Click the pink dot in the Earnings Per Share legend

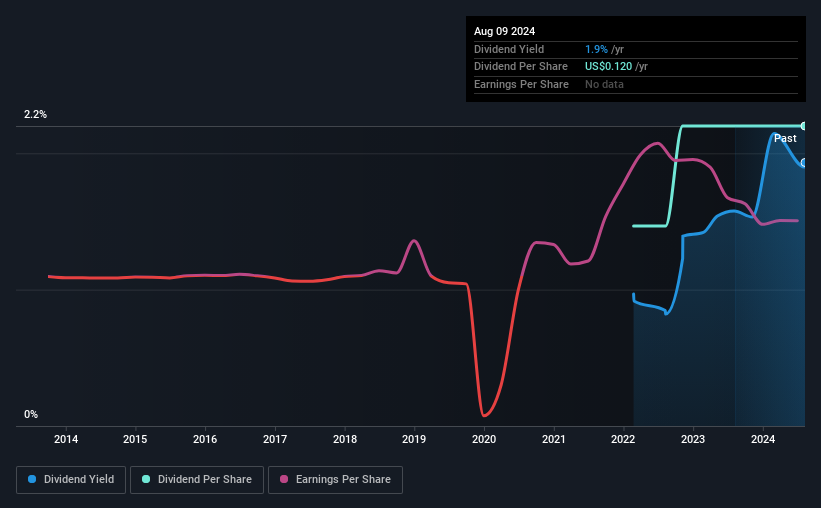point(284,480)
